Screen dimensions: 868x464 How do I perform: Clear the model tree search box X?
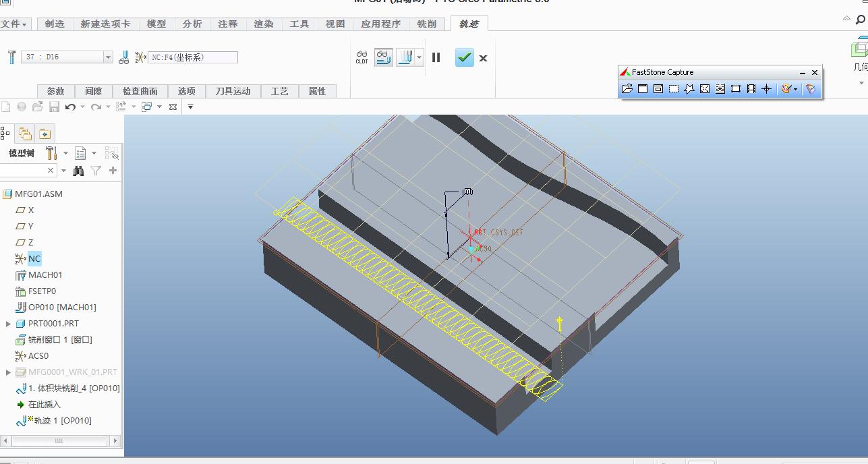[x=51, y=171]
